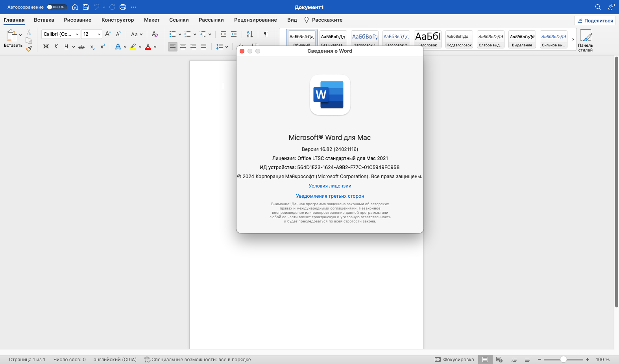Click the increase indent icon
The height and width of the screenshot is (364, 619).
point(234,34)
